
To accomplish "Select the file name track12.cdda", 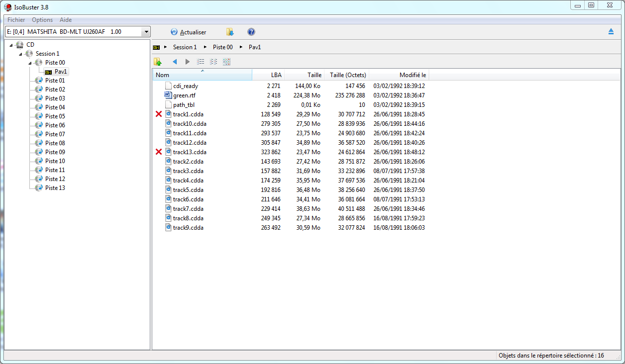I will coord(190,143).
